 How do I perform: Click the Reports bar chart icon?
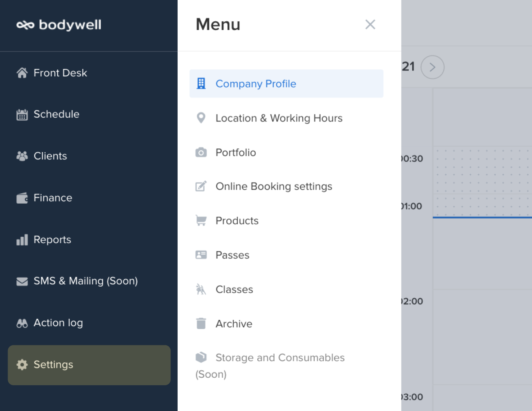coord(22,240)
